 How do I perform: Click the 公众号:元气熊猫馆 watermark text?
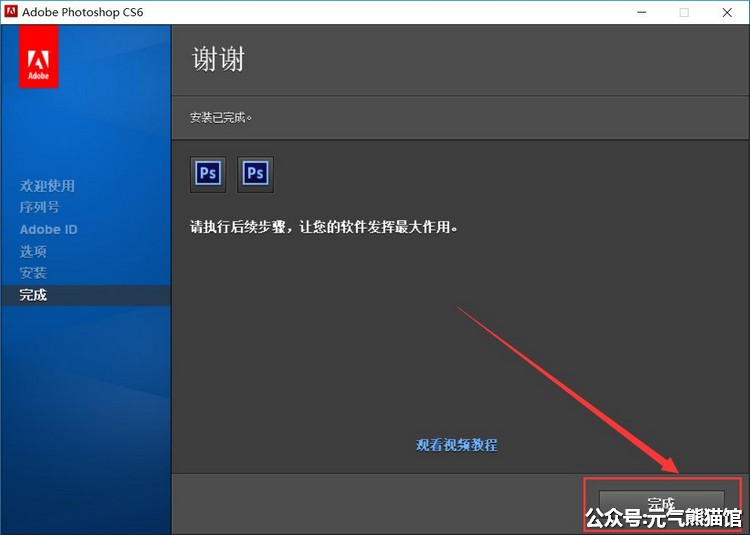point(663,518)
